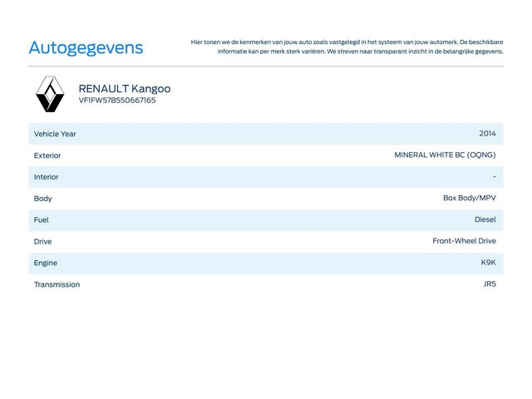Viewport: 532px width, 399px height.
Task: Click the Vehicle Year row label
Action: point(55,134)
